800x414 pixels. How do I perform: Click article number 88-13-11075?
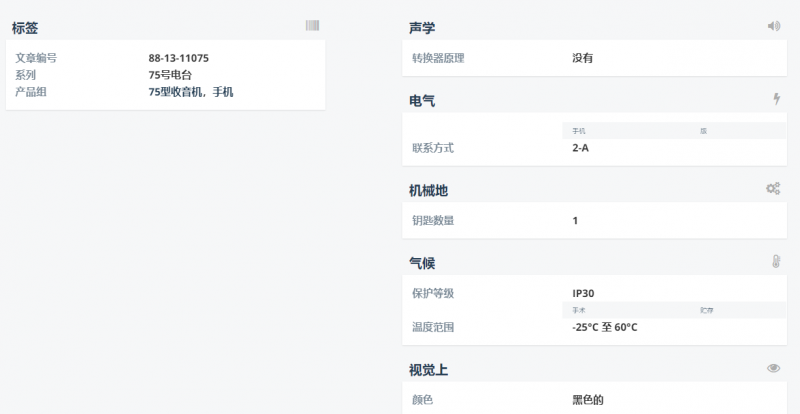[x=178, y=58]
